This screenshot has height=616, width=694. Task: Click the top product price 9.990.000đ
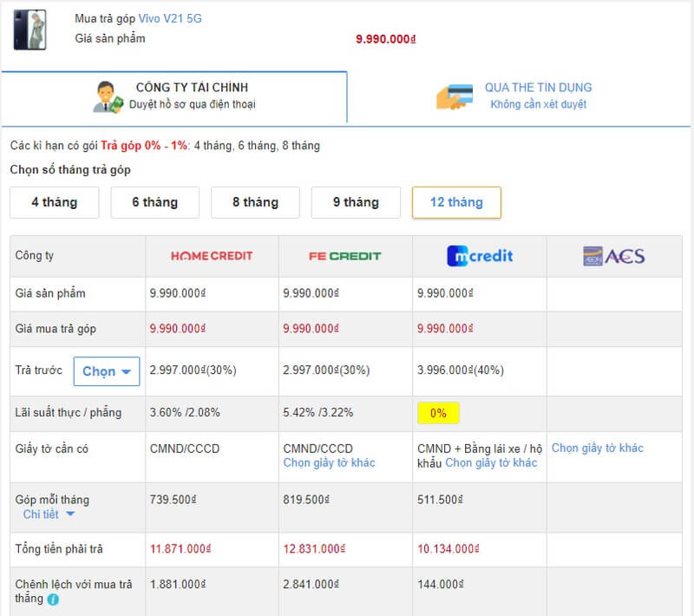tap(386, 39)
